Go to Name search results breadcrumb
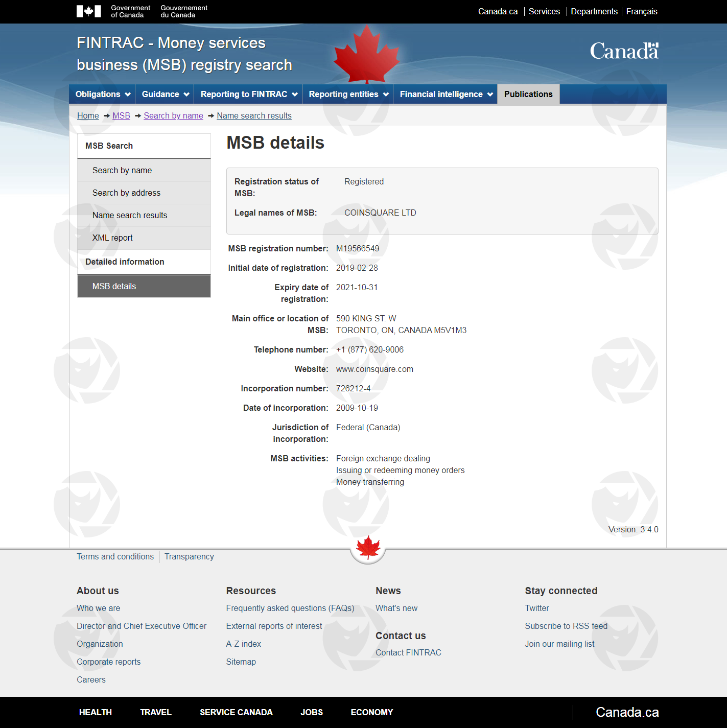The height and width of the screenshot is (728, 727). pyautogui.click(x=254, y=115)
